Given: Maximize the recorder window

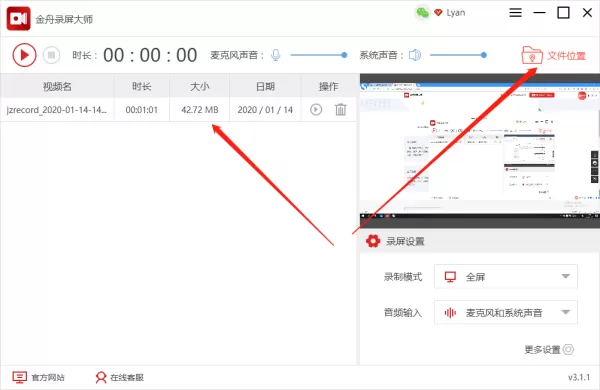Looking at the screenshot, I should 563,13.
